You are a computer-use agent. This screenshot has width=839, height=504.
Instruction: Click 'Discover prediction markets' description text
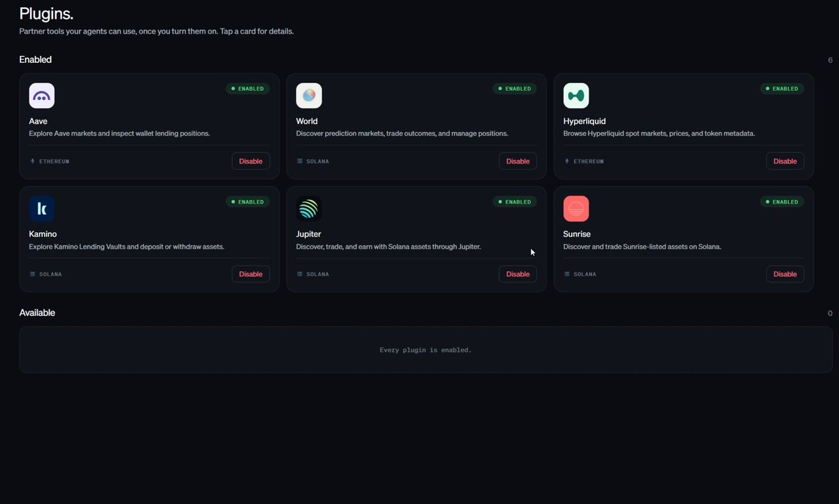402,134
